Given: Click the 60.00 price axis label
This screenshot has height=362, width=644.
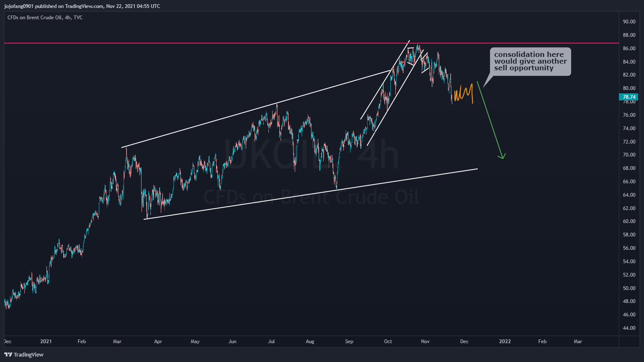Looking at the screenshot, I should coord(629,221).
